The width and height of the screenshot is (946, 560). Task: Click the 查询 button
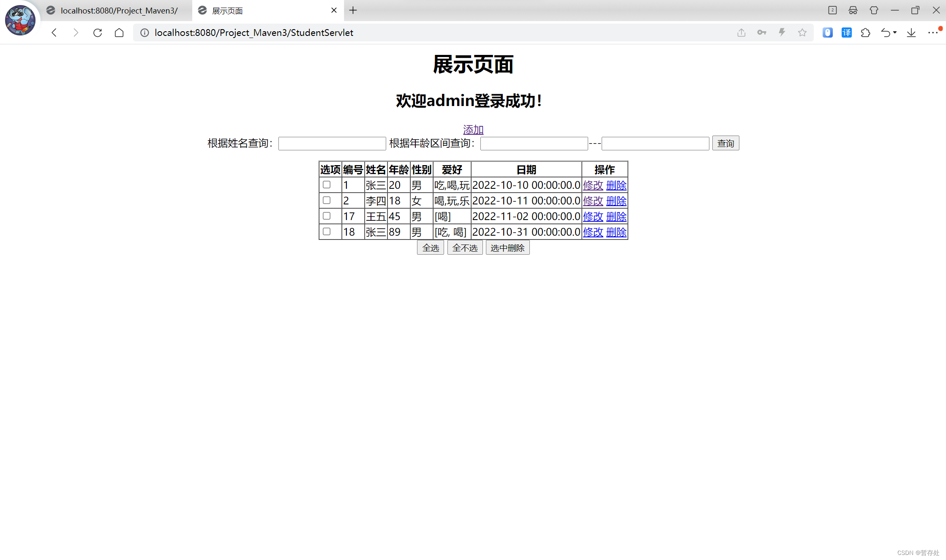point(725,143)
